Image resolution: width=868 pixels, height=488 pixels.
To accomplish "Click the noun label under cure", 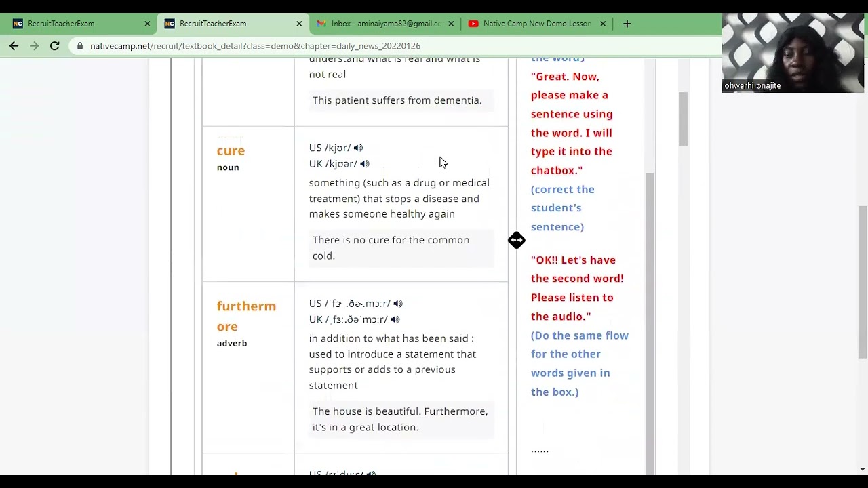I will tap(228, 167).
